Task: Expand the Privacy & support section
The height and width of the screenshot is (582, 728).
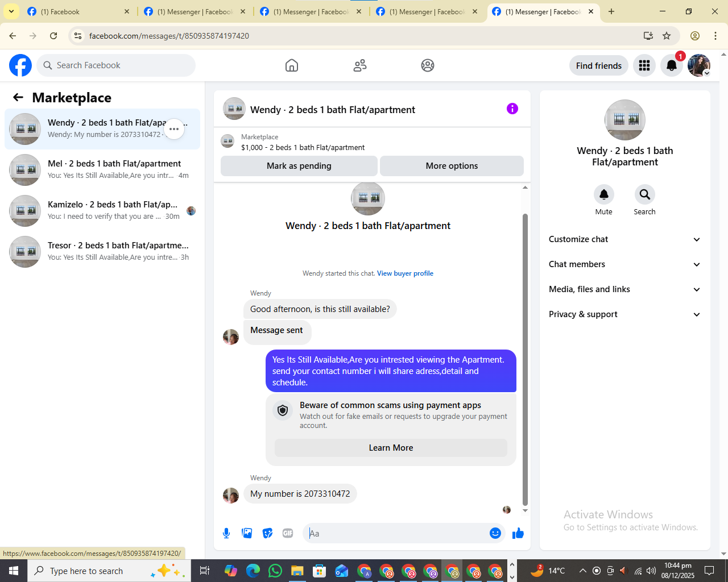Action: click(625, 314)
